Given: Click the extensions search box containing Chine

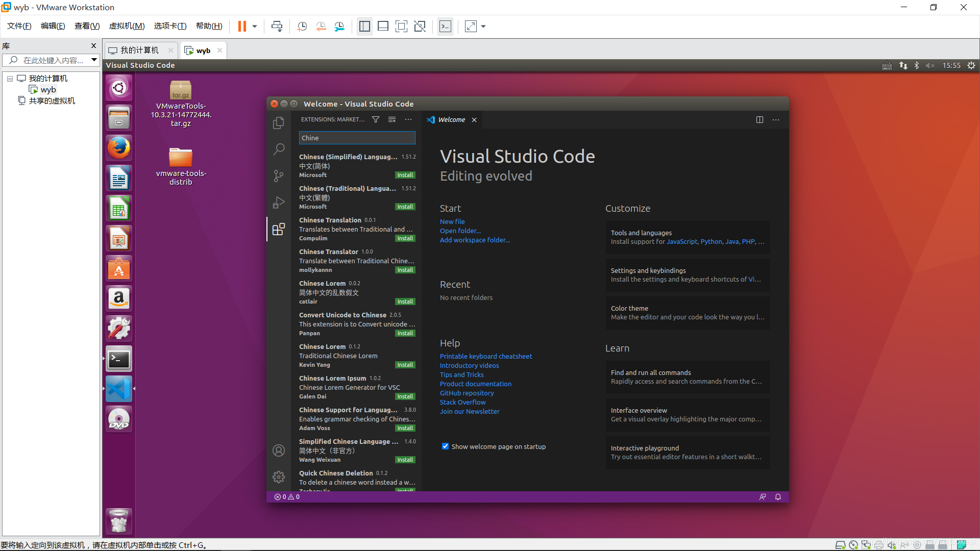Looking at the screenshot, I should [357, 138].
